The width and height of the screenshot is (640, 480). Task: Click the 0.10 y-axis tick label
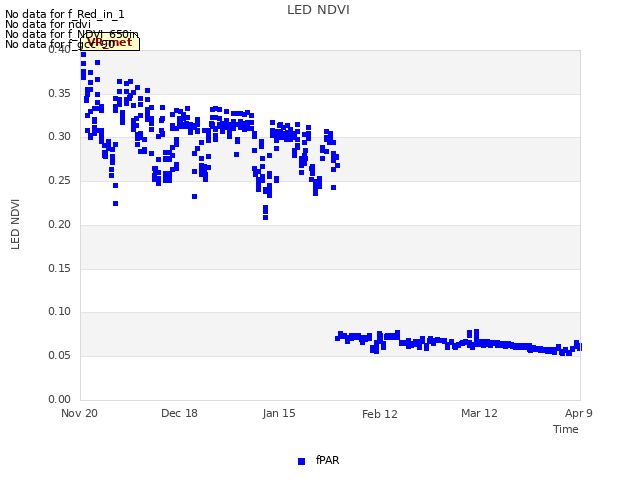coord(59,311)
